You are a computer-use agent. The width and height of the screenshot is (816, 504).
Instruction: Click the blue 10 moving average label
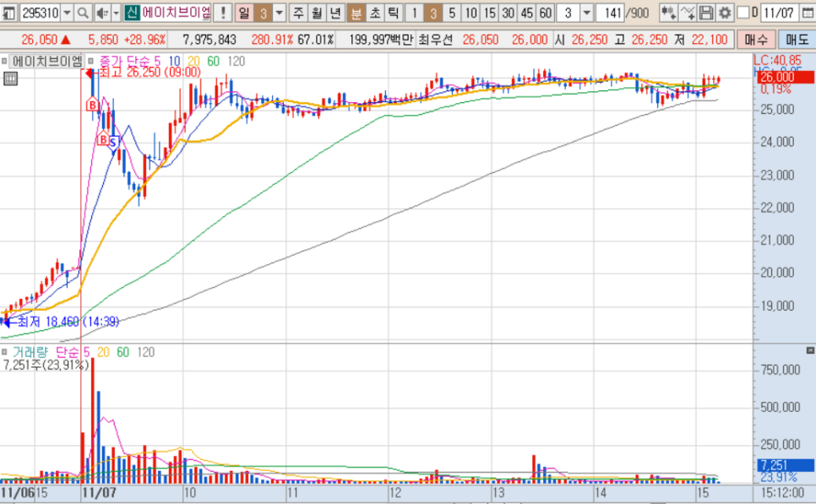point(174,62)
